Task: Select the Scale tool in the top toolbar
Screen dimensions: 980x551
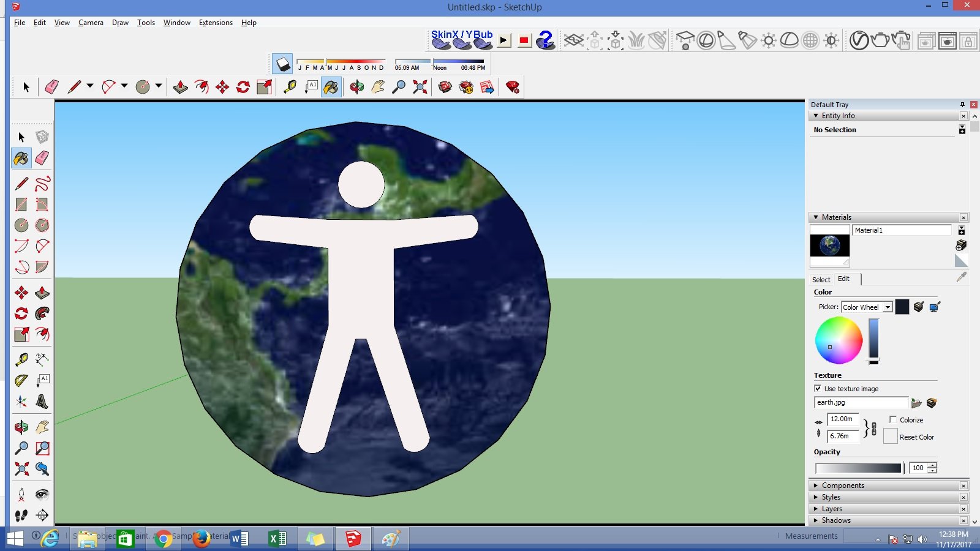Action: (x=264, y=87)
